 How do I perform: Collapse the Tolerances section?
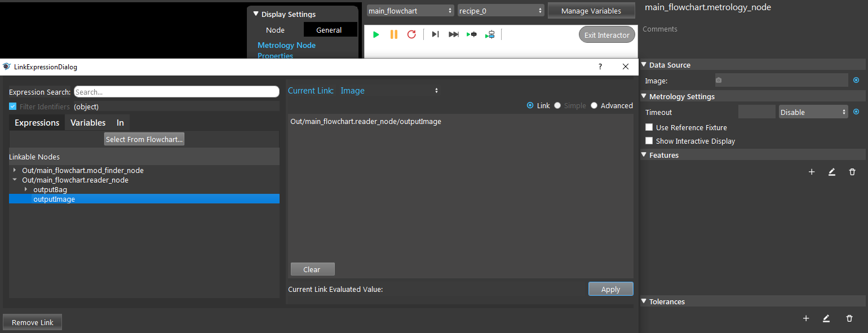point(644,301)
